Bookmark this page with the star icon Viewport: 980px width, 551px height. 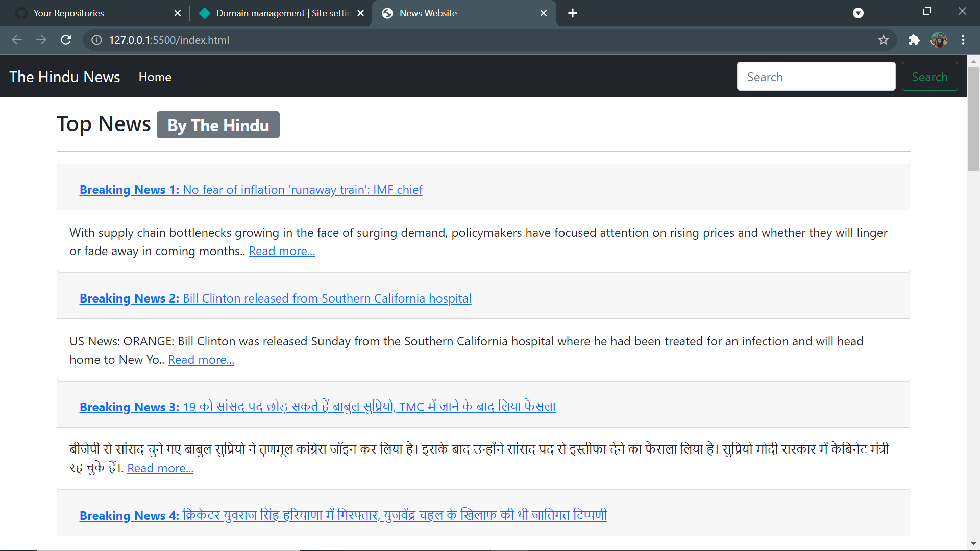point(884,40)
